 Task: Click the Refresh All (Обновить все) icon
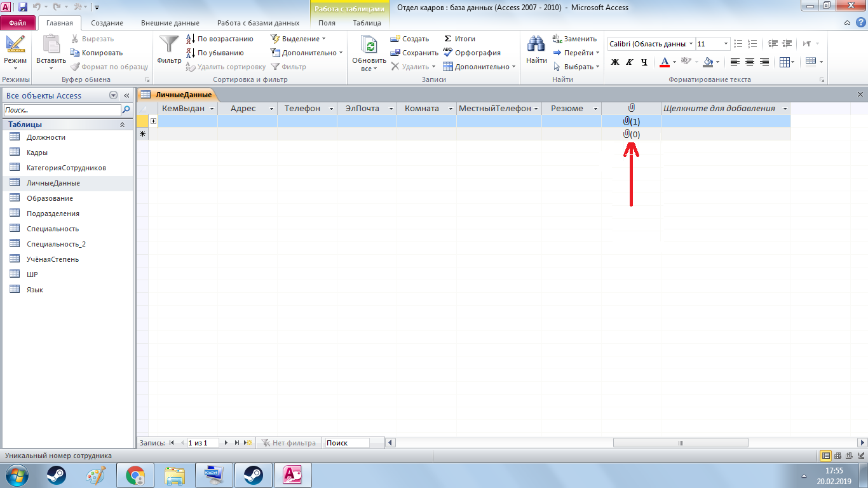[x=369, y=44]
